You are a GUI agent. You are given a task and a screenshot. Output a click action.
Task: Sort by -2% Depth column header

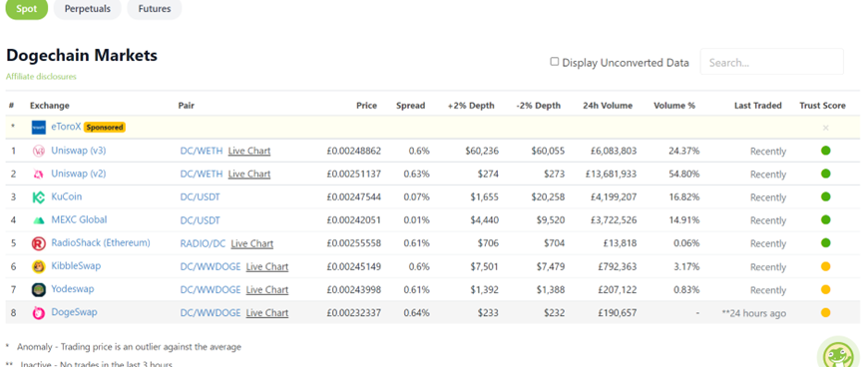click(x=538, y=105)
